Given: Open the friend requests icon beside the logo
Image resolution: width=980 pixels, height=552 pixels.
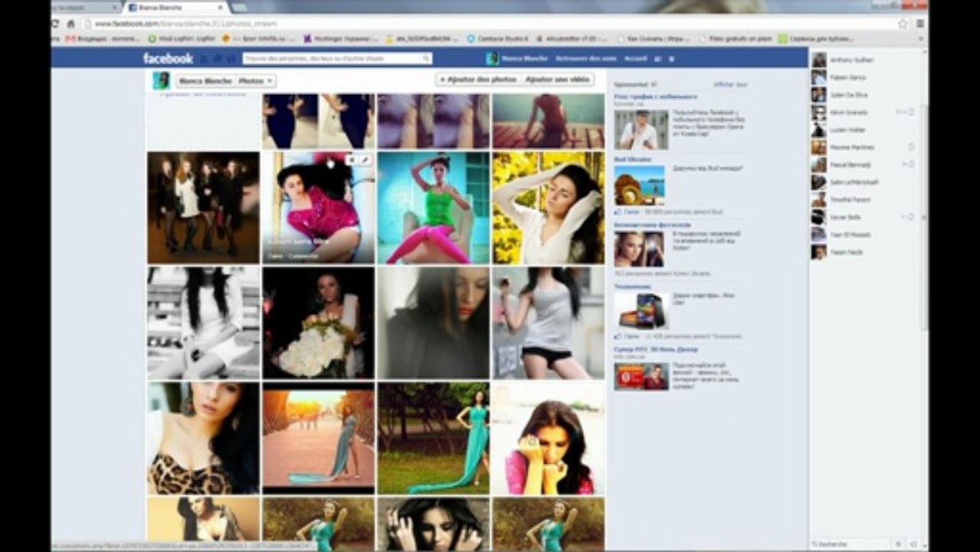Looking at the screenshot, I should (204, 59).
